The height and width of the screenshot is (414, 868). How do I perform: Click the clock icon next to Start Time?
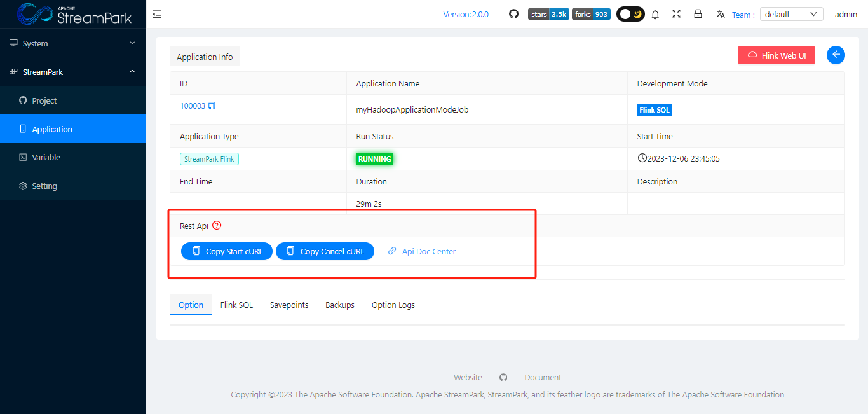[642, 158]
